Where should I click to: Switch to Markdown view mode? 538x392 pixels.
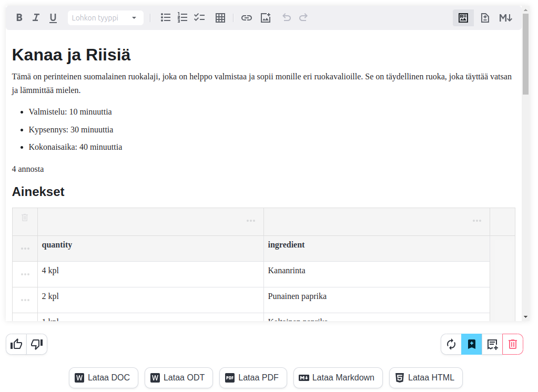pyautogui.click(x=505, y=18)
